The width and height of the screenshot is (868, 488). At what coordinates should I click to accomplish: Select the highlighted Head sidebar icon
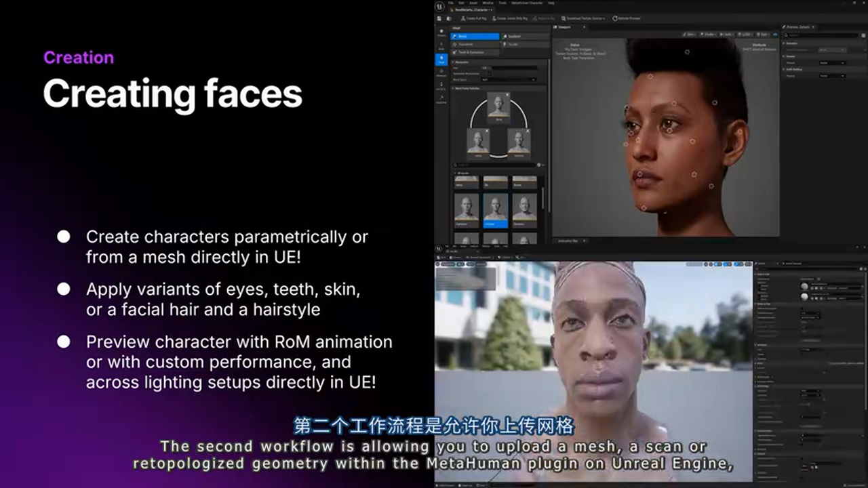click(x=441, y=60)
